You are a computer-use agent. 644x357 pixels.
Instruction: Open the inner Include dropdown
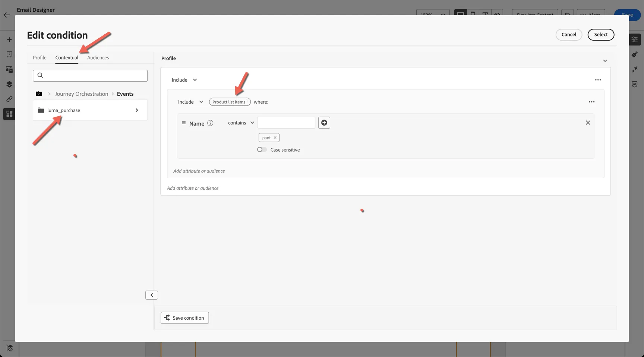point(191,102)
